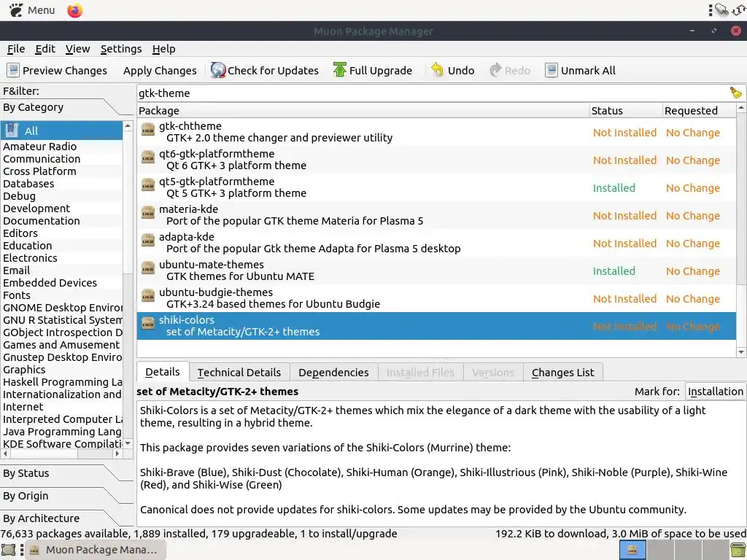
Task: Open the Mark for Installation dropdown
Action: (716, 392)
